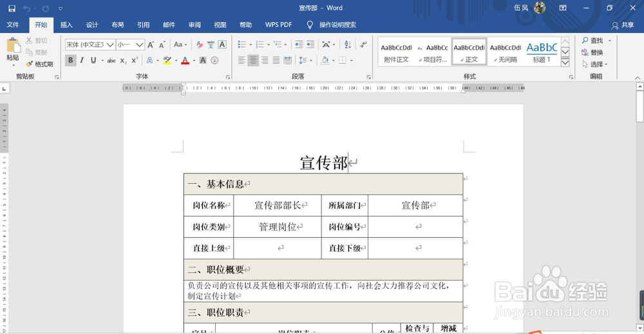Viewport: 644px width, 334px height.
Task: Click the increase indent icon
Action: (x=310, y=44)
